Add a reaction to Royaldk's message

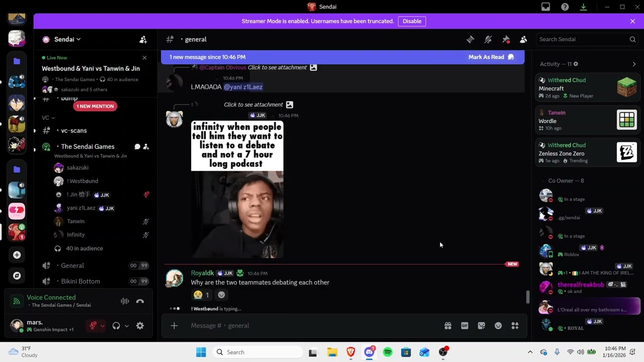221,295
